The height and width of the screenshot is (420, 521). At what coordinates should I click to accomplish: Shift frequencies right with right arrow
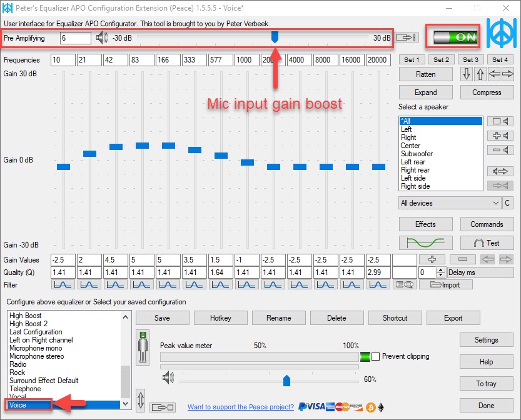[x=507, y=74]
